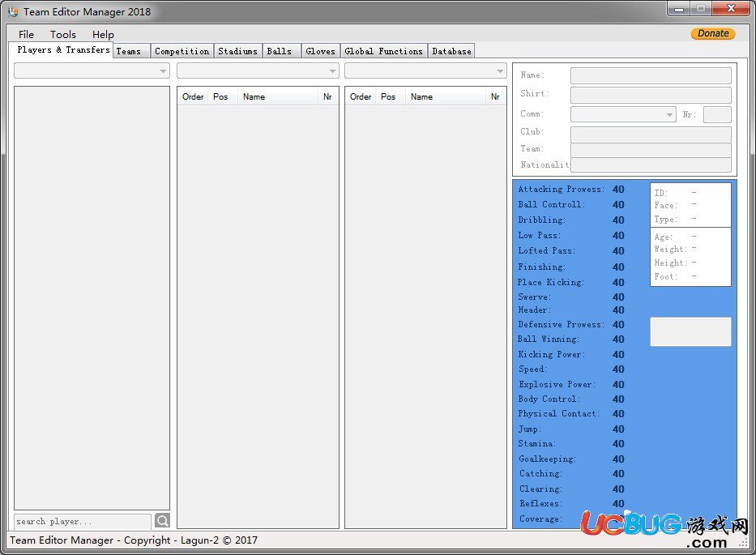Screen dimensions: 756x555
Task: Click the Header value 40
Action: coord(618,310)
